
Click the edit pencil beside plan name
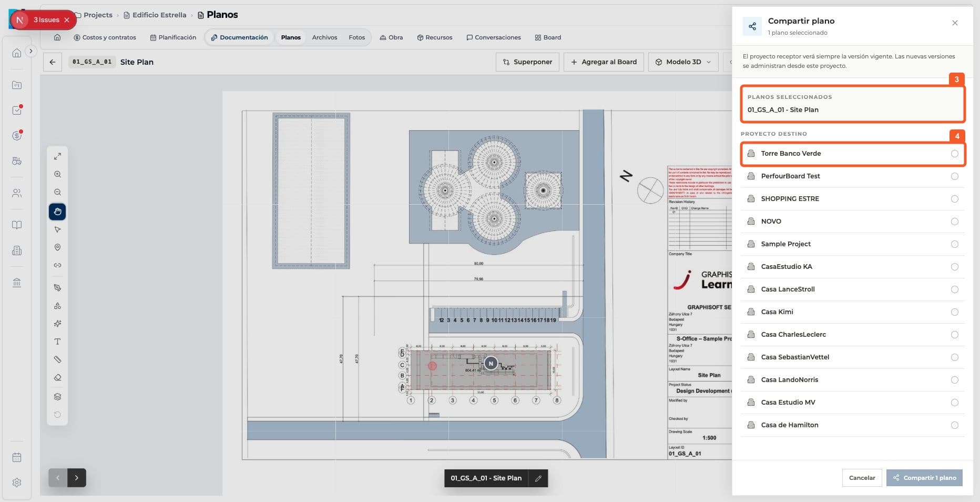(x=538, y=478)
